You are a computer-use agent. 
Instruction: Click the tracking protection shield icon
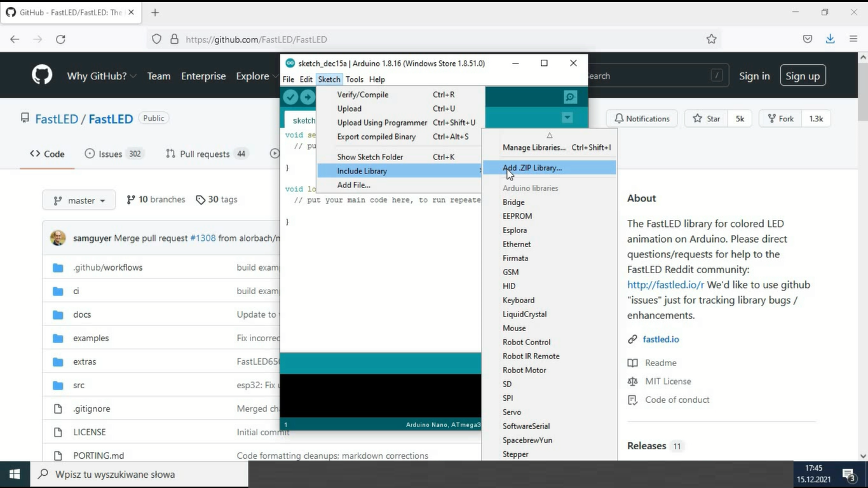pyautogui.click(x=156, y=39)
